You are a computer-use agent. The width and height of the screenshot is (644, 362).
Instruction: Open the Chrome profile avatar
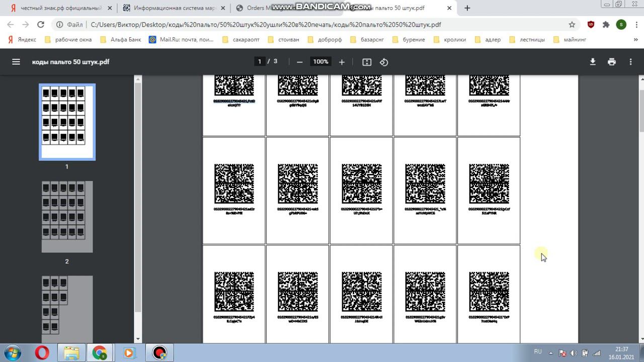[621, 25]
